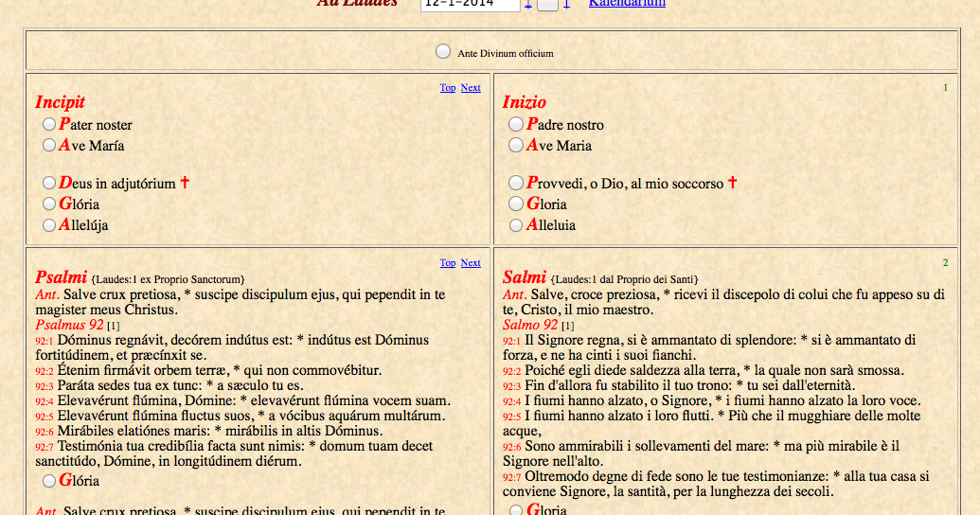Click Italian verse beginning Il Signore regna
Viewport: 980px width, 515px height.
(x=709, y=347)
